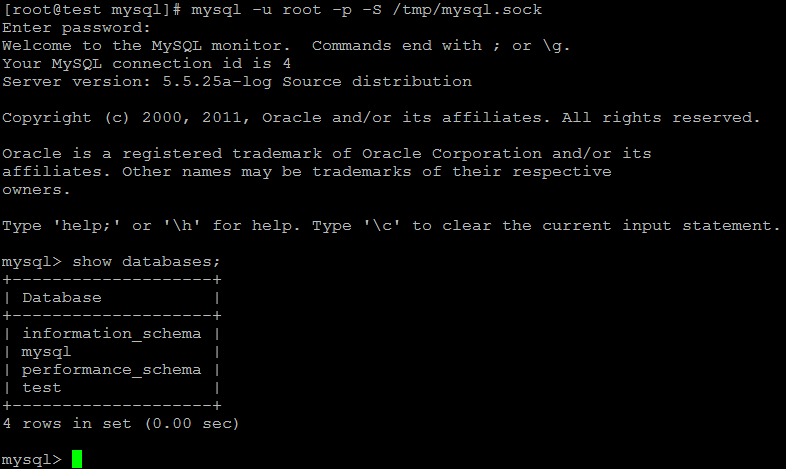The image size is (786, 469).
Task: Click the 'Your MySQL connection id' line
Action: [x=146, y=64]
